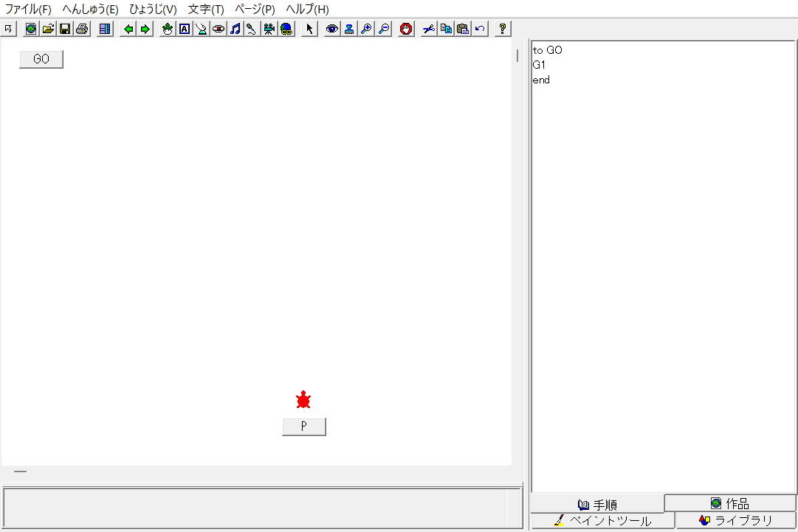The image size is (798, 532).
Task: Select the black arrow pointer tool
Action: pyautogui.click(x=309, y=29)
